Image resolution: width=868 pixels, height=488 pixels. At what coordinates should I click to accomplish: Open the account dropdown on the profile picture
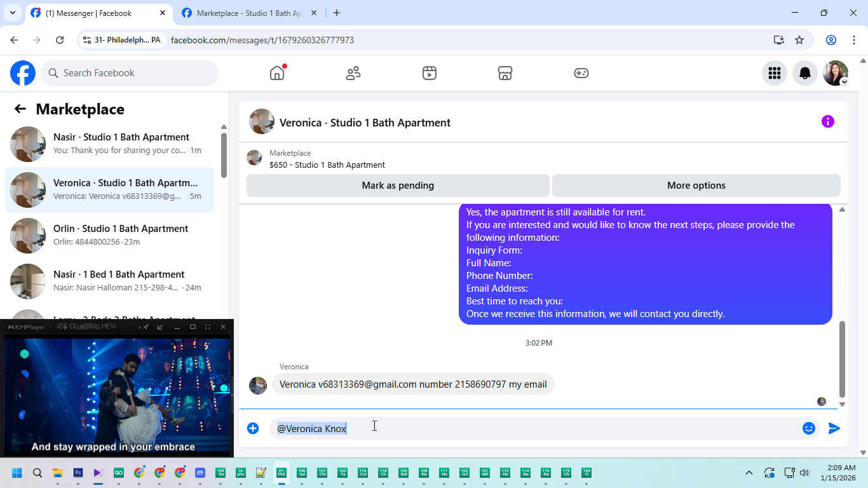tap(844, 82)
